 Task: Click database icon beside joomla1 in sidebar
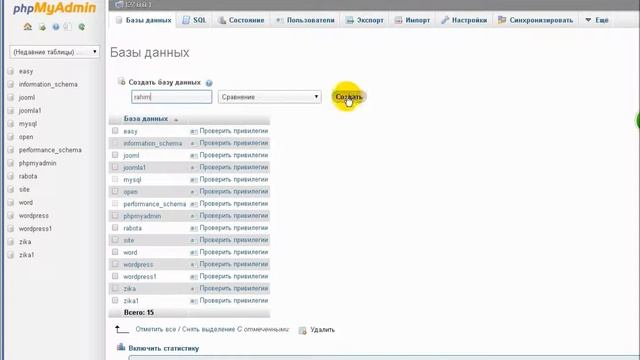(11, 111)
